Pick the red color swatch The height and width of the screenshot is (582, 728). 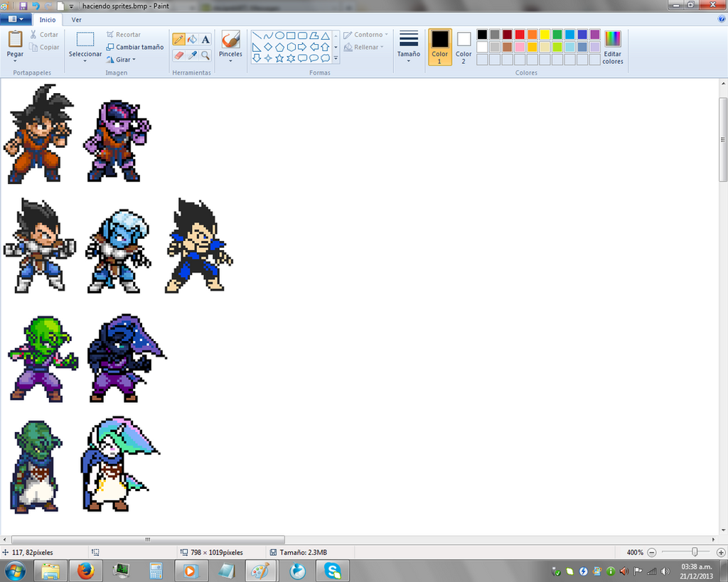(x=520, y=34)
